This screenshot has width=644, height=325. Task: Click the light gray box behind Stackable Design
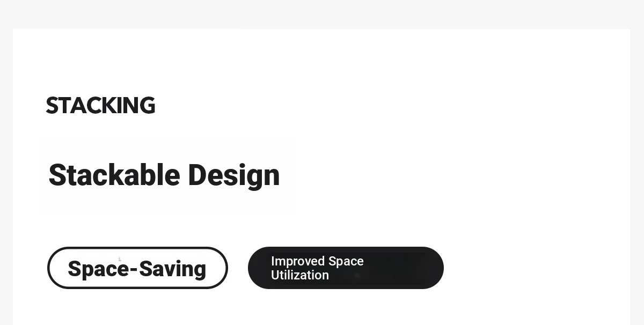pos(167,176)
